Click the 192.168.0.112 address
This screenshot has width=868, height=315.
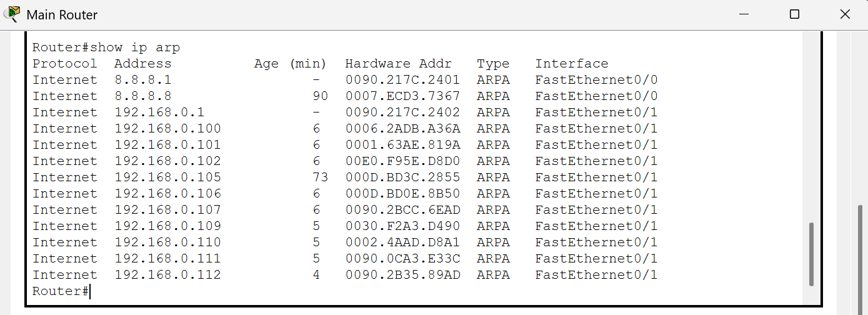tap(167, 275)
